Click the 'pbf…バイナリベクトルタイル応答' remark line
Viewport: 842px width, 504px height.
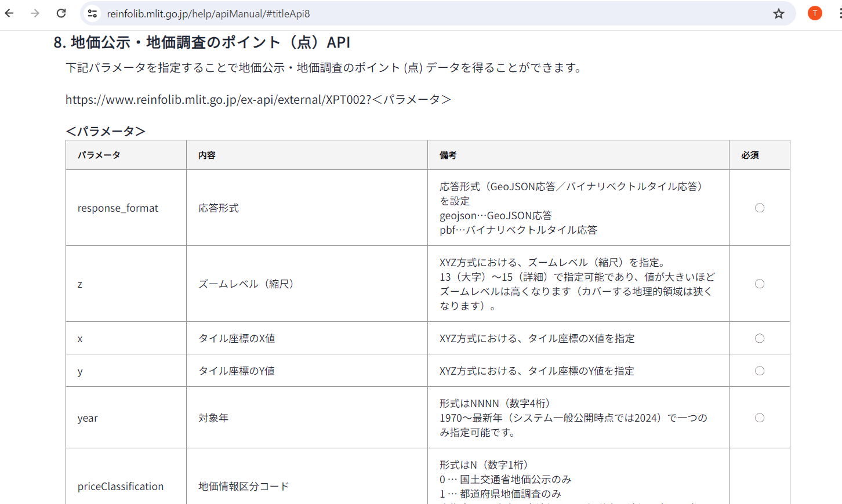(x=518, y=230)
